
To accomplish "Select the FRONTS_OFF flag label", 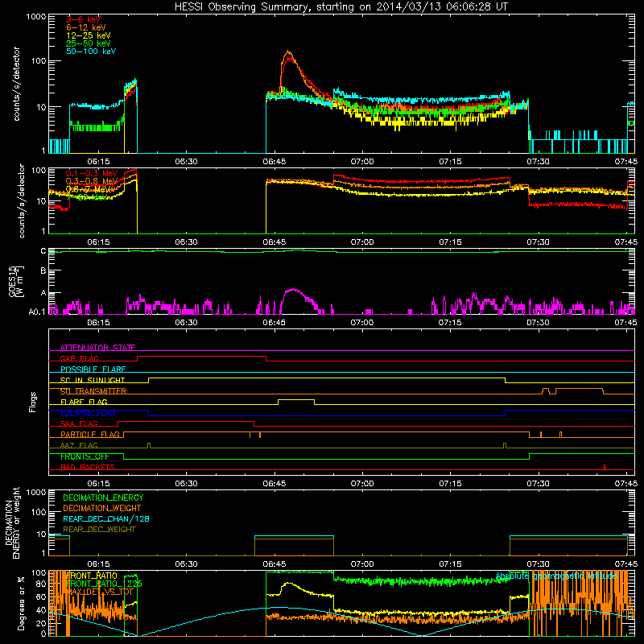I will pos(85,456).
